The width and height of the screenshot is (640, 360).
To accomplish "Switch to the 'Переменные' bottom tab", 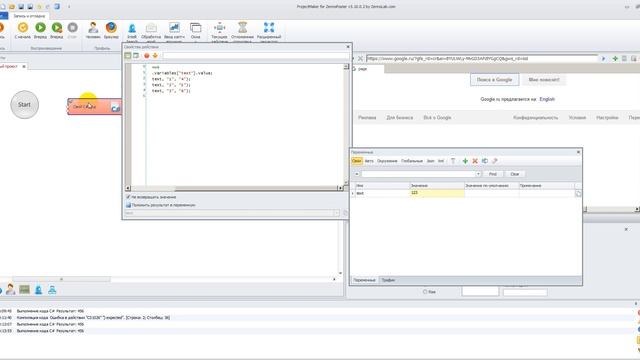I will click(x=364, y=280).
